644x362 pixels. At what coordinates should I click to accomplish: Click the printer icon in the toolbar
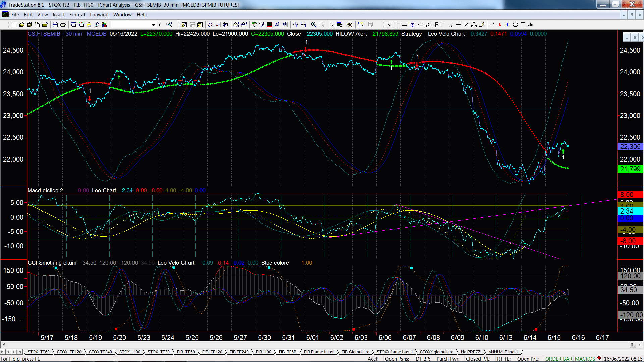tap(63, 25)
